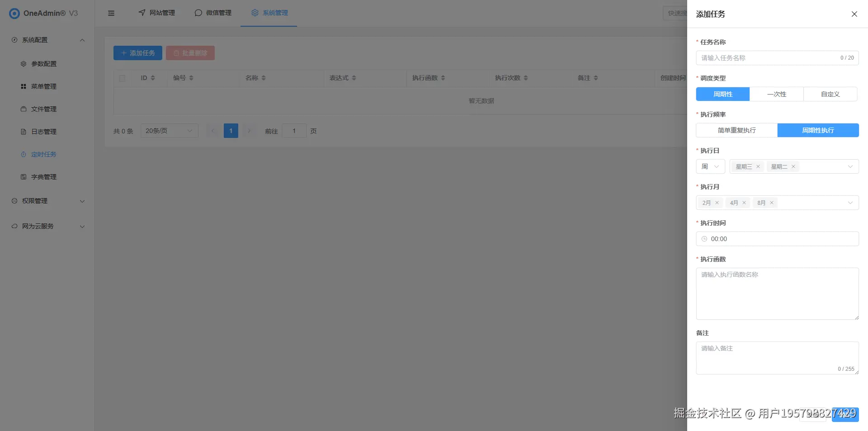868x431 pixels.
Task: Expand the 执行月 month selector dropdown
Action: (x=850, y=203)
